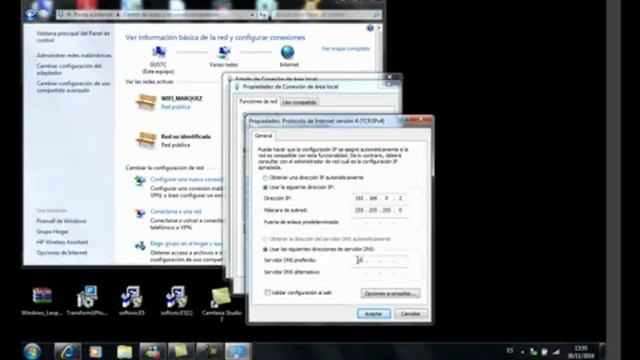This screenshot has width=640, height=360.
Task: Click the WIFI_MARQUEZ bench network icon
Action: point(146,102)
